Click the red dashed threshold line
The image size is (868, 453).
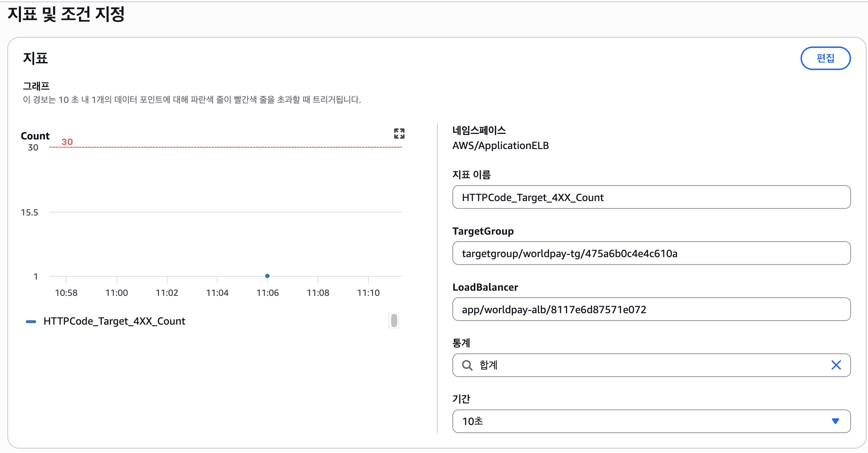pos(226,147)
